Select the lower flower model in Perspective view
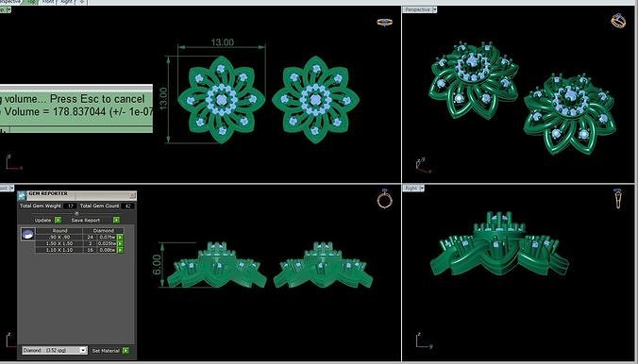Screen dimensions: 638x364 (570, 113)
